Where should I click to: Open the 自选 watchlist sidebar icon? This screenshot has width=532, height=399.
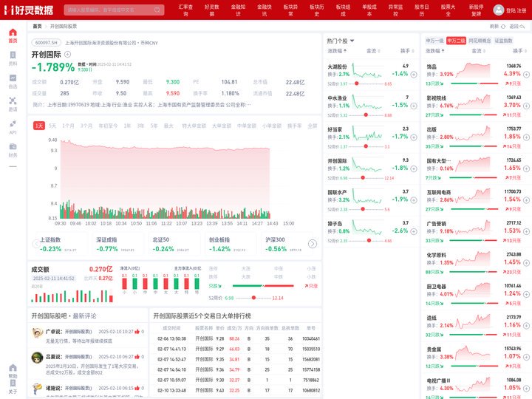point(13,81)
